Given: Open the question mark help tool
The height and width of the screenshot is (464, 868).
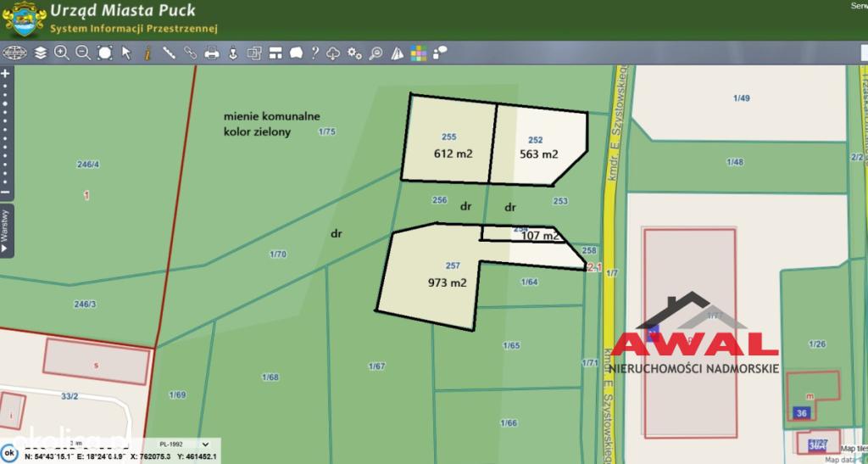Looking at the screenshot, I should point(314,53).
